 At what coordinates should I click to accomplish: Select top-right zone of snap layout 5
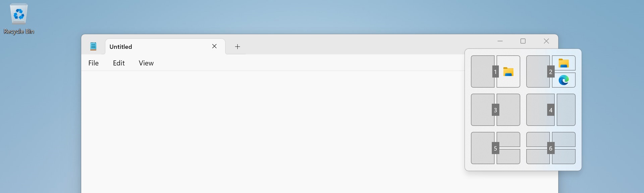tap(508, 139)
